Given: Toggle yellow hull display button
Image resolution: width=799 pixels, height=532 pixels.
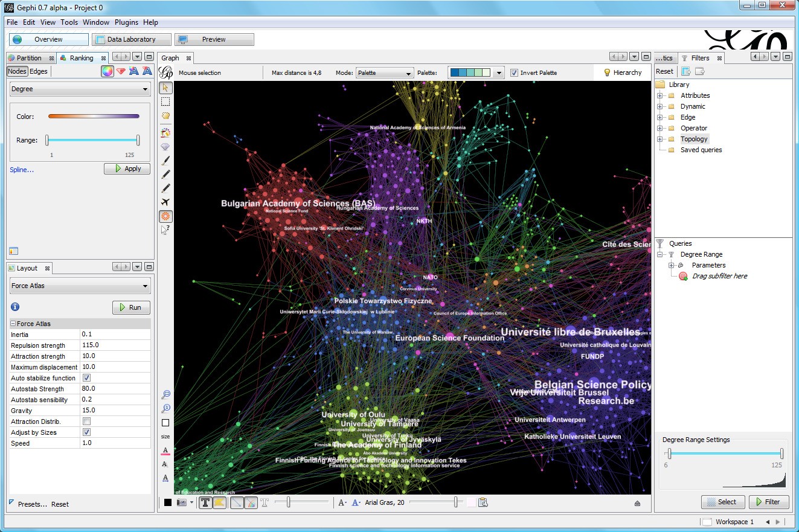Looking at the screenshot, I should click(219, 502).
